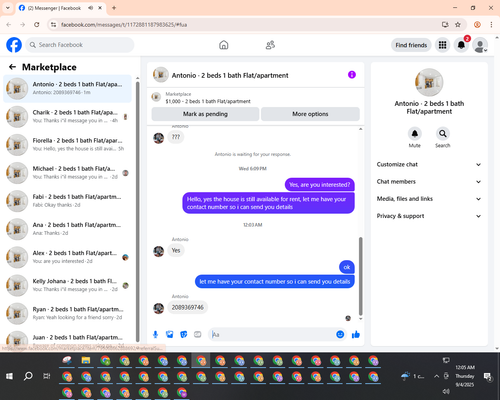Expand Media, files and links section
Image resolution: width=500 pixels, height=400 pixels.
(429, 199)
